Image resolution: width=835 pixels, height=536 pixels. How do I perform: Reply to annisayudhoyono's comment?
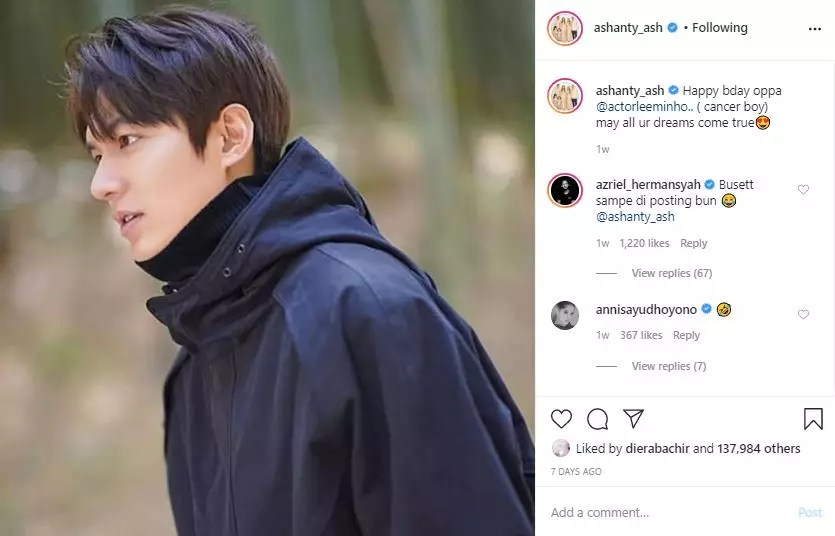tap(686, 335)
